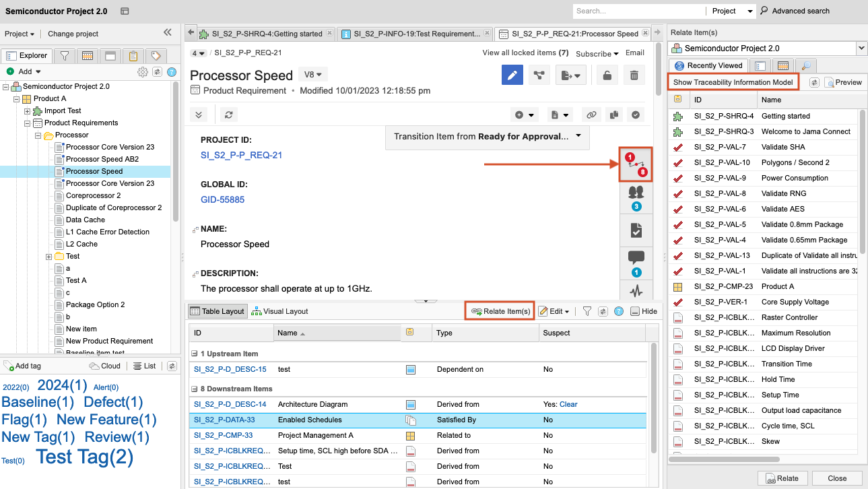Switch to Visual Layout view
Image resolution: width=868 pixels, height=489 pixels.
point(279,311)
